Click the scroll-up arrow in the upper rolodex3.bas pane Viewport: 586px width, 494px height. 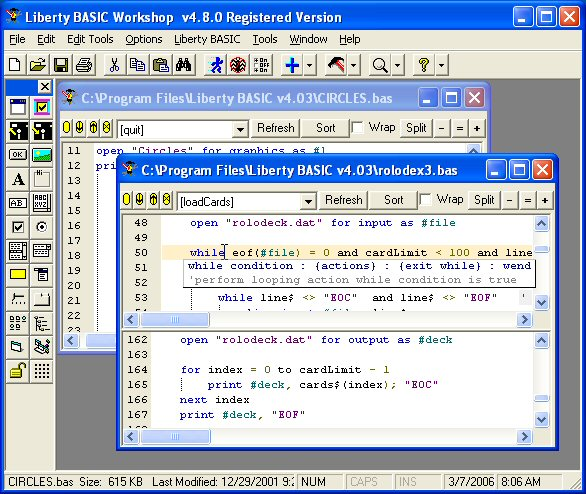(x=542, y=223)
